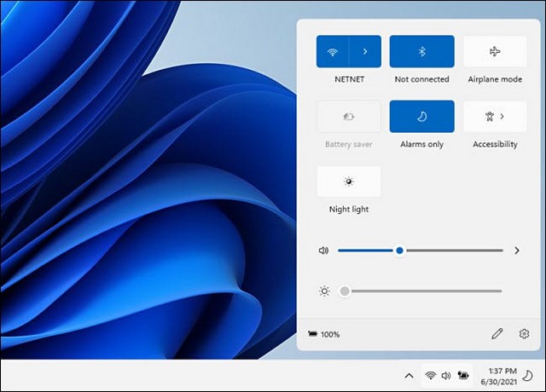Turn on Night light

point(348,182)
